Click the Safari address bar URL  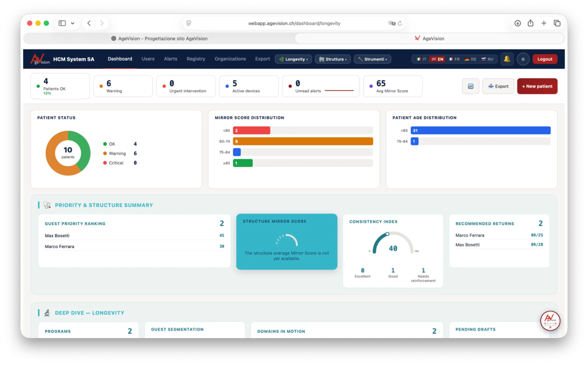294,23
